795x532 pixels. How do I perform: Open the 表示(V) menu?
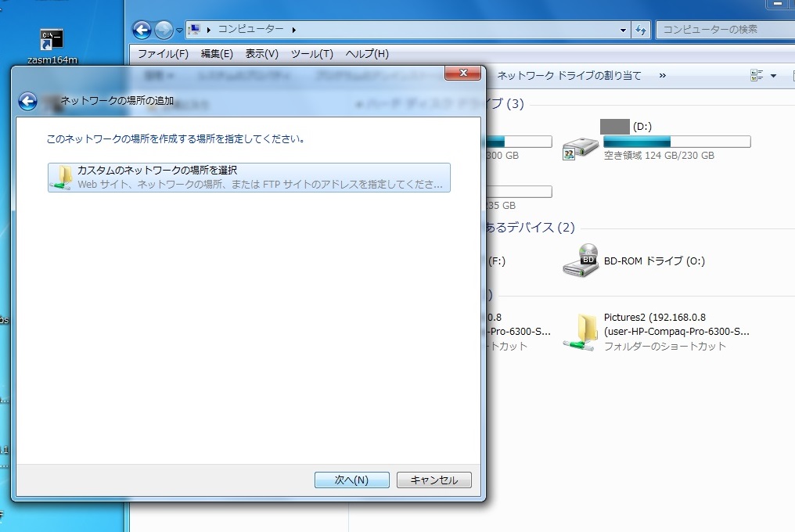pyautogui.click(x=261, y=54)
